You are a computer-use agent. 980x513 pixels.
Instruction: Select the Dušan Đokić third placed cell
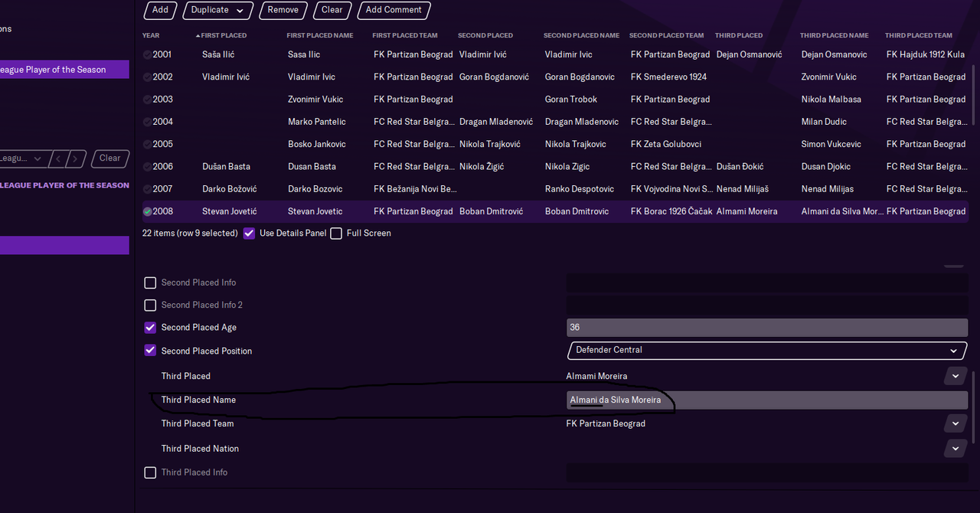pyautogui.click(x=740, y=167)
